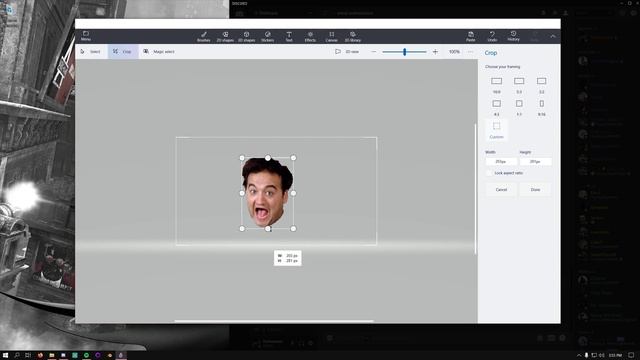Enable Lock aspect ratio checkbox
Image resolution: width=640 pixels, height=360 pixels.
(489, 173)
